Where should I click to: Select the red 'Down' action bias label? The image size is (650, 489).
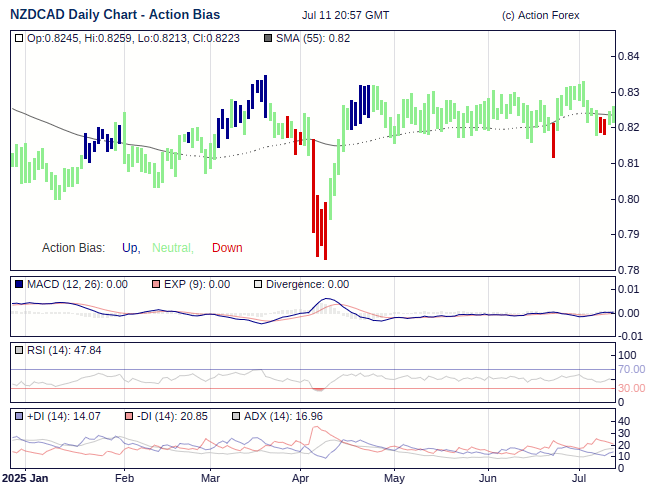(x=227, y=248)
